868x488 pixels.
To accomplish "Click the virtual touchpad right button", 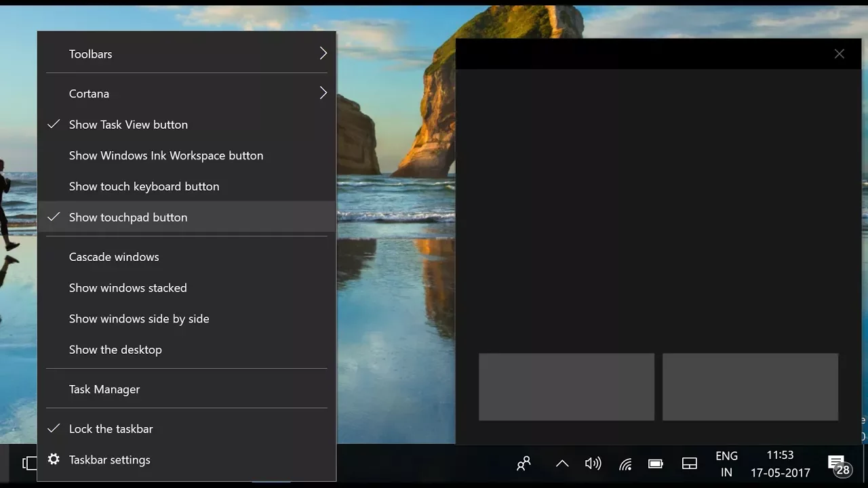I will click(750, 387).
